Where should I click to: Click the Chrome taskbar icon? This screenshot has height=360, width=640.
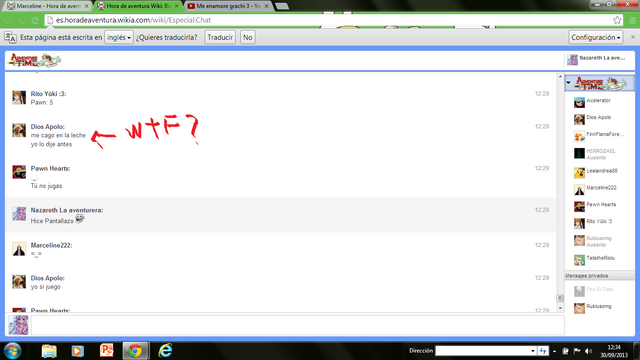[136, 351]
